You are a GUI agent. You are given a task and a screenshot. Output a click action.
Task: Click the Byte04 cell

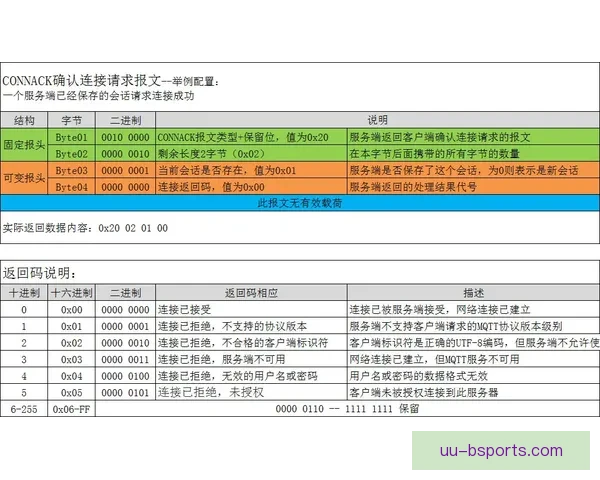(x=72, y=187)
